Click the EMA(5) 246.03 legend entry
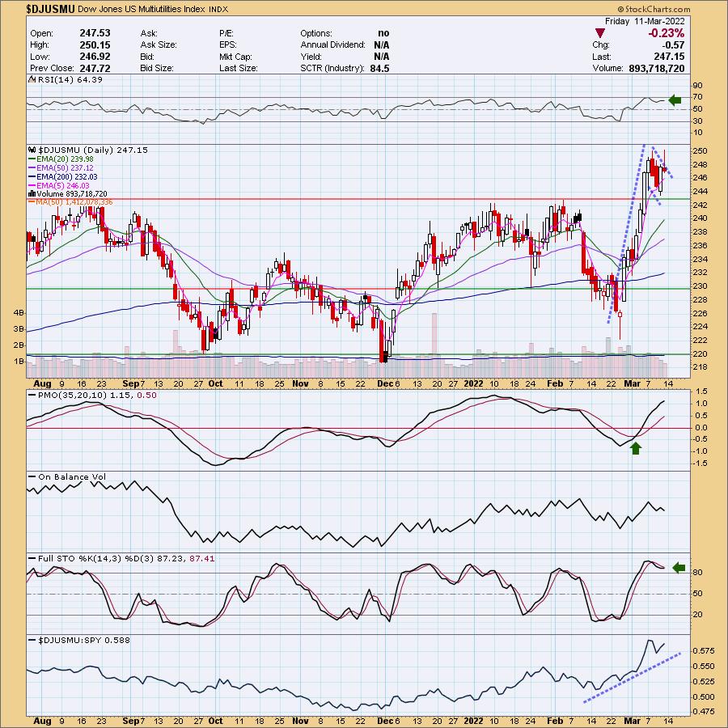728x728 pixels. pyautogui.click(x=63, y=185)
